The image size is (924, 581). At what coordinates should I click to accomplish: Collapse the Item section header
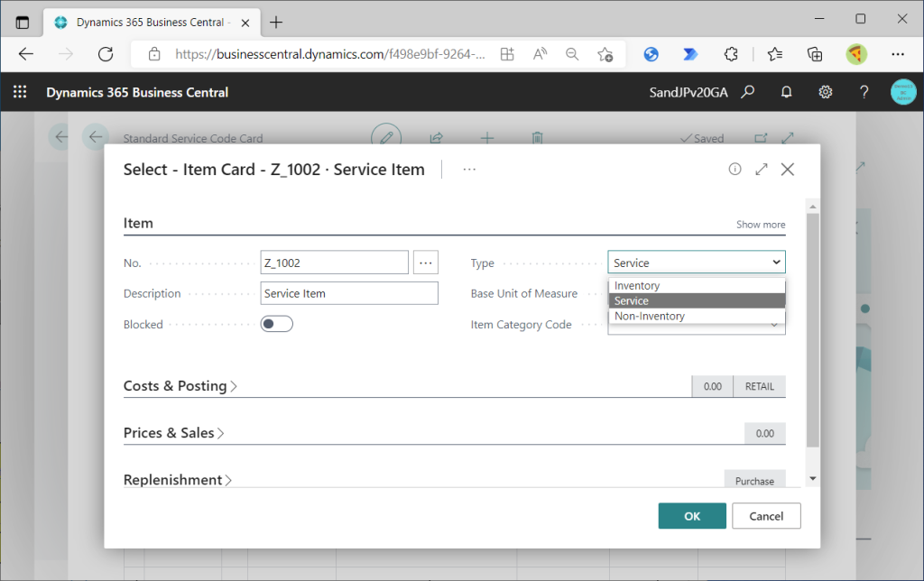coord(138,223)
